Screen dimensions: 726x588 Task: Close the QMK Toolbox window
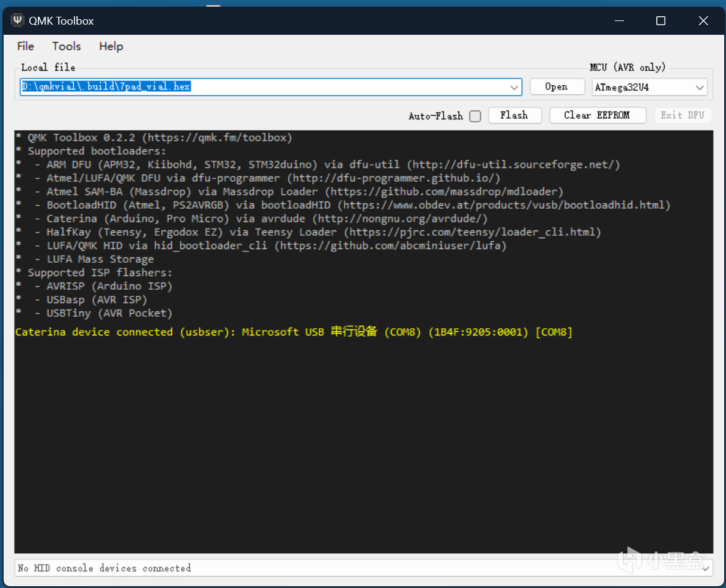703,21
